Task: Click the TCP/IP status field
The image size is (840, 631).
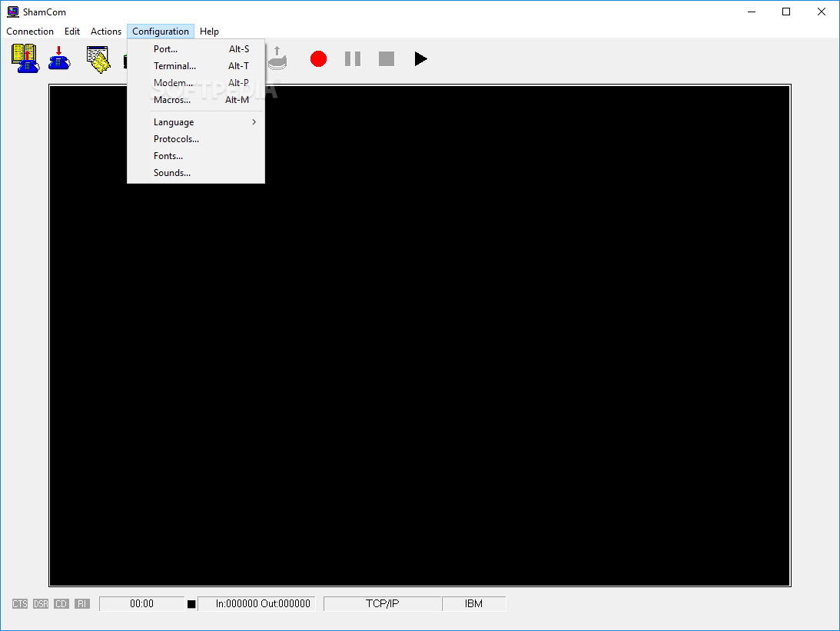Action: click(x=383, y=603)
